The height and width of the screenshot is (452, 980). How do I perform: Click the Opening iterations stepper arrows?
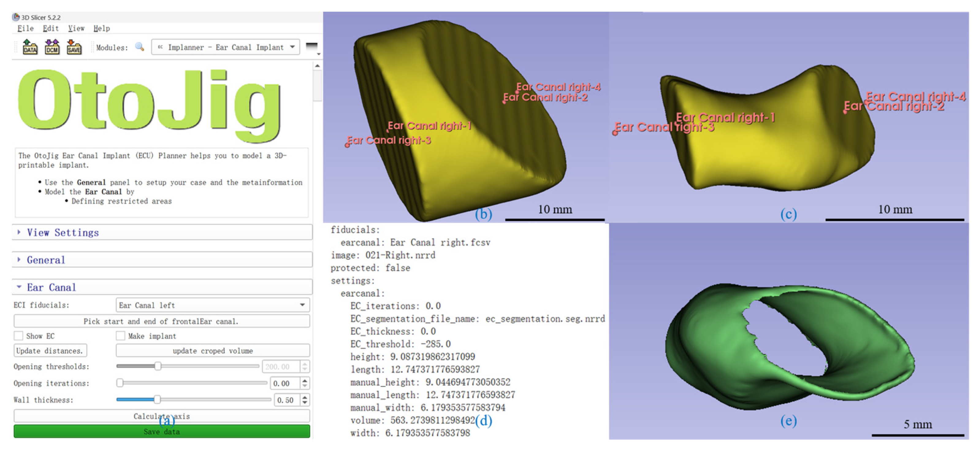(x=304, y=383)
